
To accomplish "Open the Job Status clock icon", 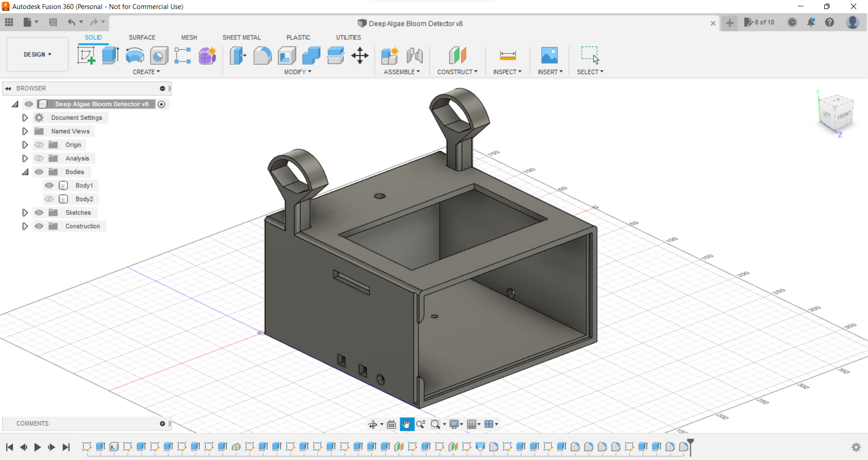I will (x=792, y=22).
